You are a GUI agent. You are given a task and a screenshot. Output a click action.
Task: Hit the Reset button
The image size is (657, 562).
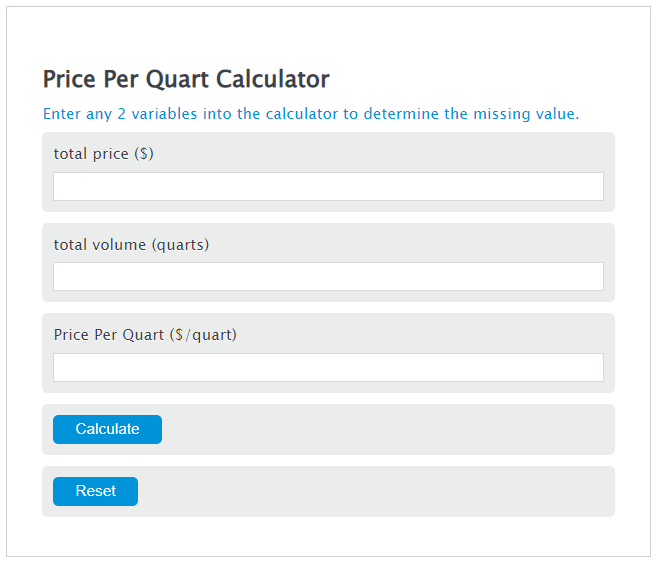click(x=95, y=491)
